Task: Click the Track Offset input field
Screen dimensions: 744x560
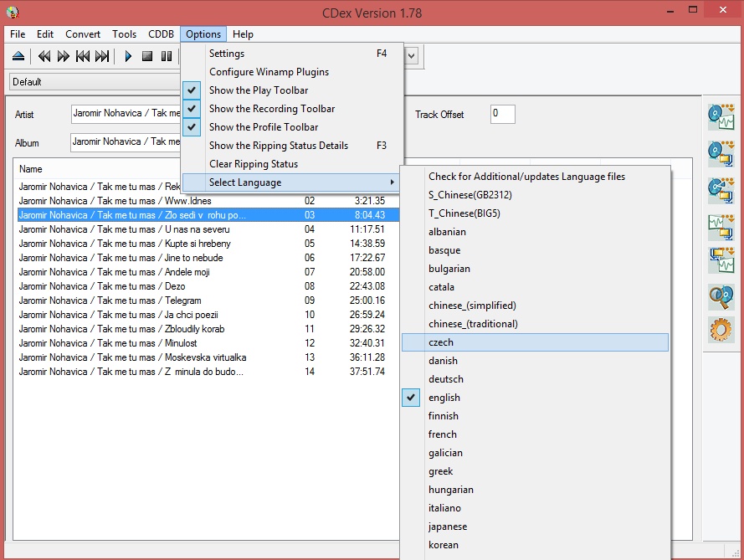Action: [x=502, y=114]
